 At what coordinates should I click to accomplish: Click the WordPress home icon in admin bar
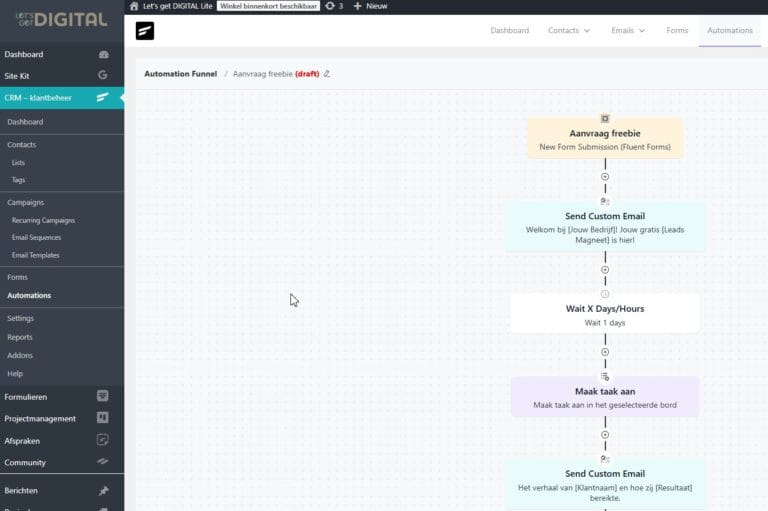(134, 6)
